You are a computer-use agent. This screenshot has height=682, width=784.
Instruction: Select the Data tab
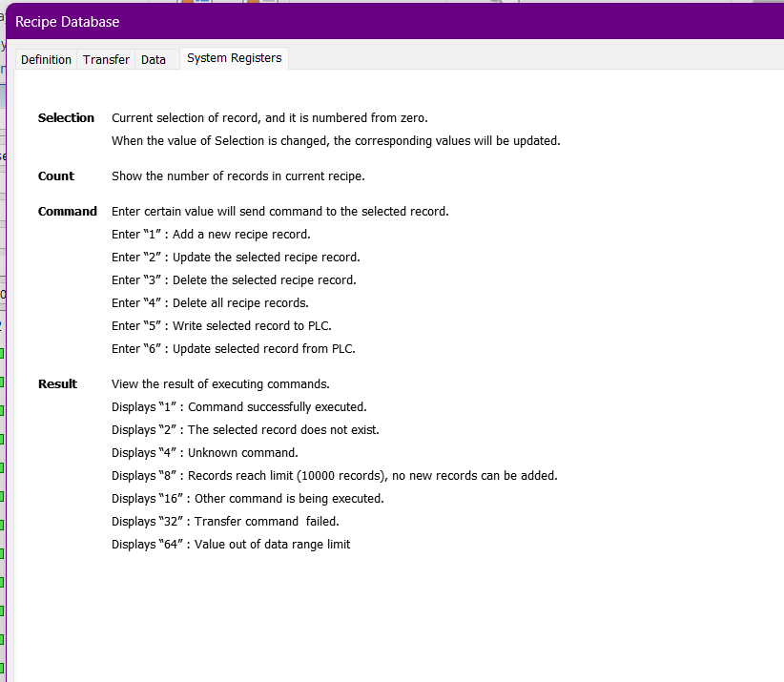point(154,59)
